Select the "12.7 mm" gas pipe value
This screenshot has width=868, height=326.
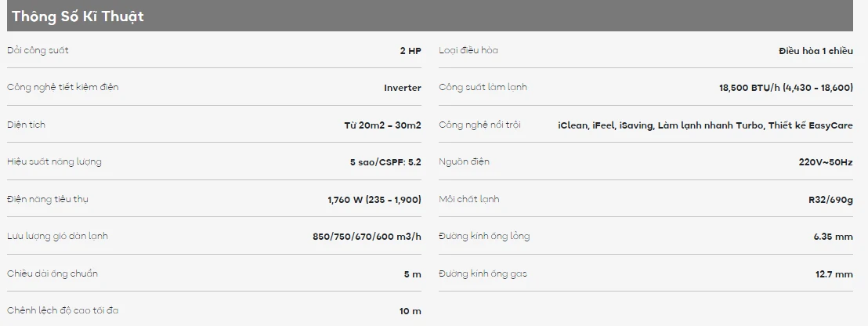[x=834, y=274]
